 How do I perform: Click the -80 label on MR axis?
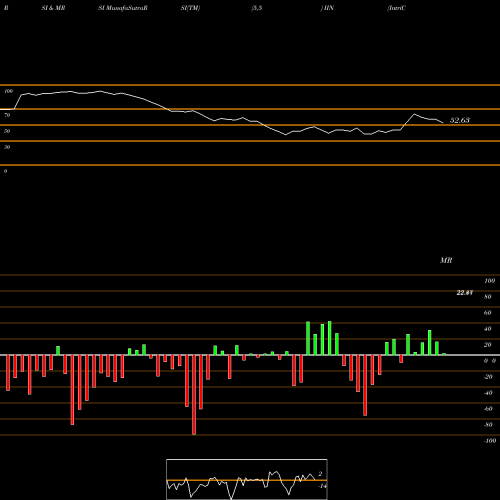point(488,425)
